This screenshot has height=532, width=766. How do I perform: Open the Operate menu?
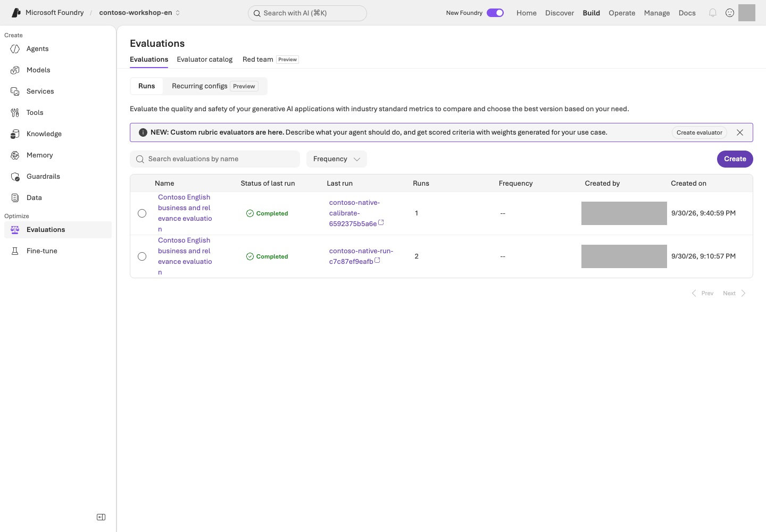(x=622, y=13)
